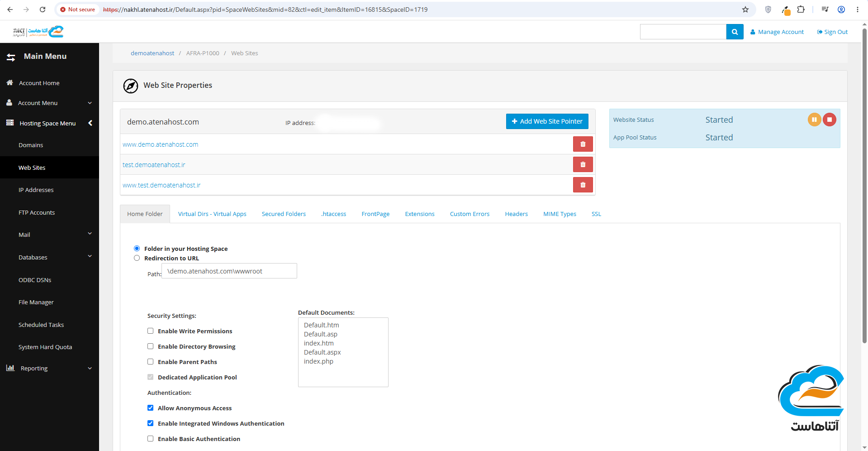868x451 pixels.
Task: Go forward in browser history
Action: click(x=26, y=10)
